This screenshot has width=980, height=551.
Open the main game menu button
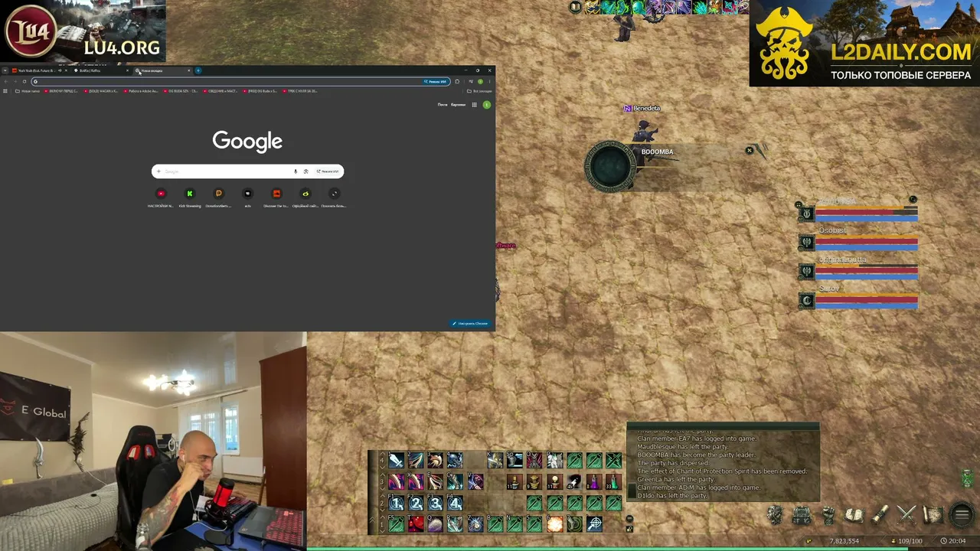(962, 515)
